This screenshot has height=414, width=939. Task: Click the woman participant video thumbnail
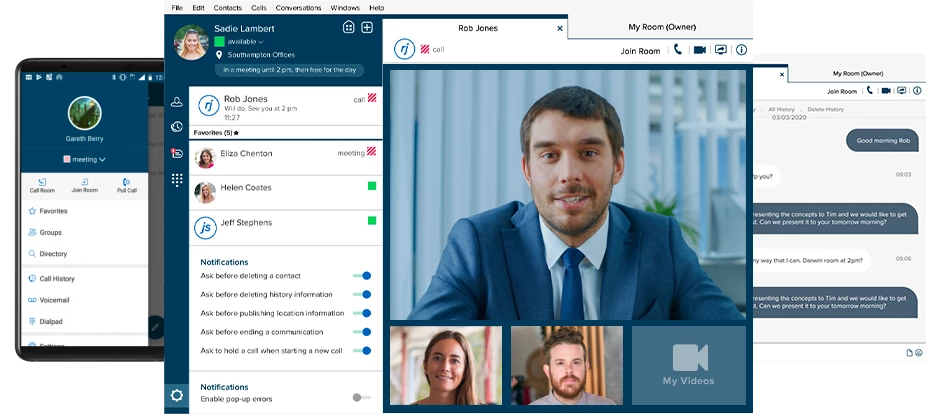pos(446,365)
